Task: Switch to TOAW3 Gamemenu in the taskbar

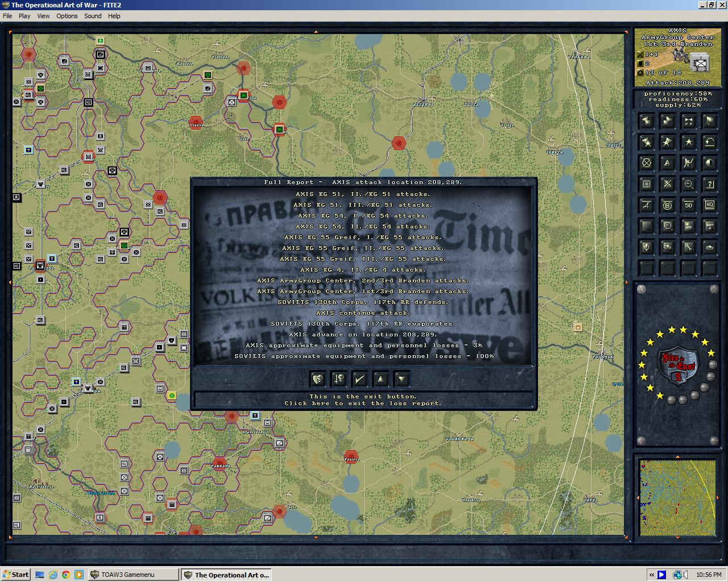Action: coord(133,575)
